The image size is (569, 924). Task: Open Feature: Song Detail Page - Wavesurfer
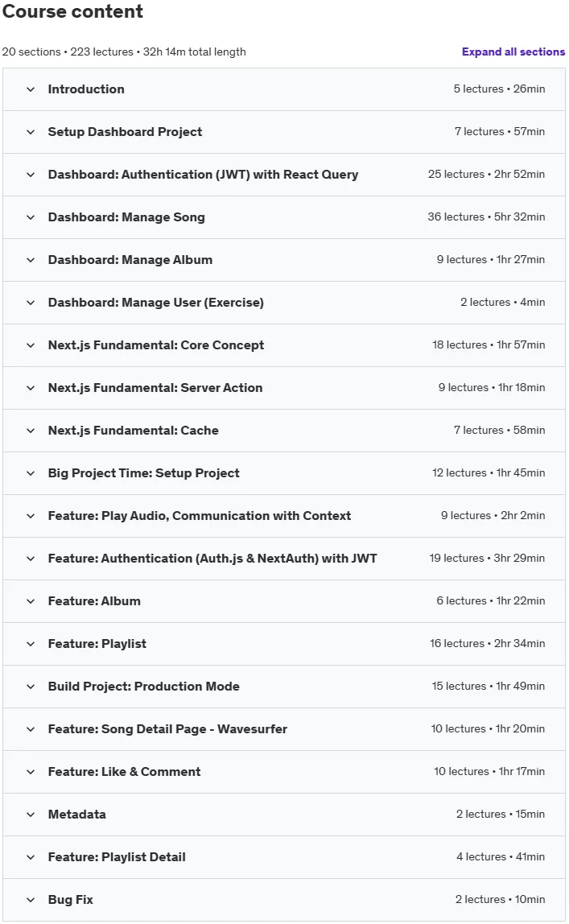tap(284, 729)
